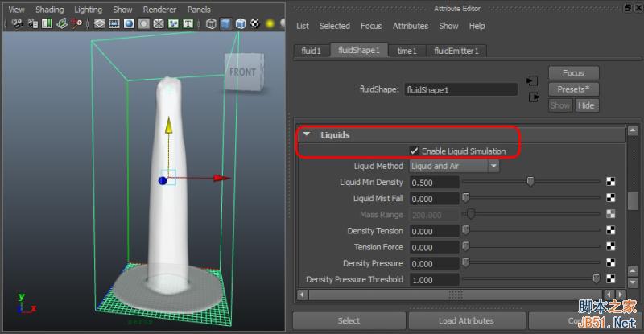
Task: Toggle the Resolution Gate sphere icon
Action: point(129,24)
